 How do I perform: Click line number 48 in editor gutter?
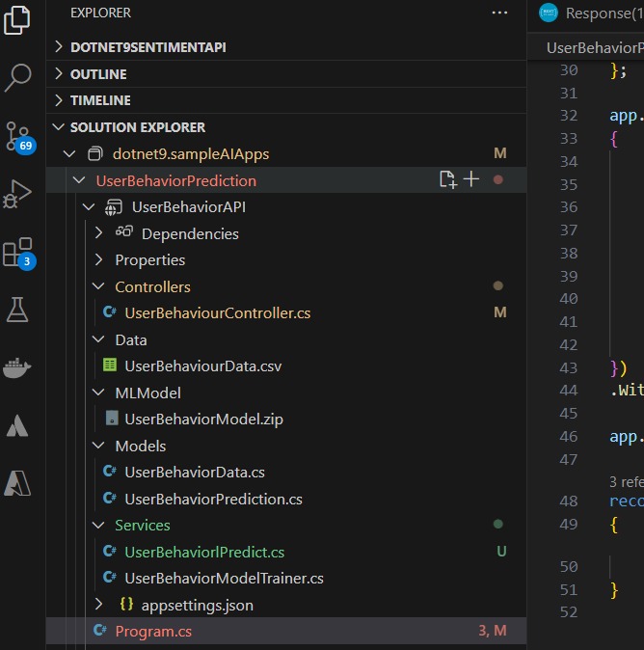(x=569, y=501)
